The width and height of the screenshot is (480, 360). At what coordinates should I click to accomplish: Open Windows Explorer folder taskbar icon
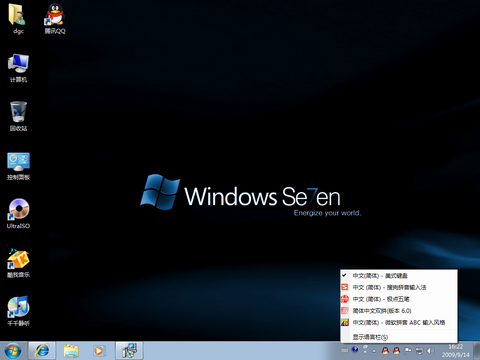71,351
